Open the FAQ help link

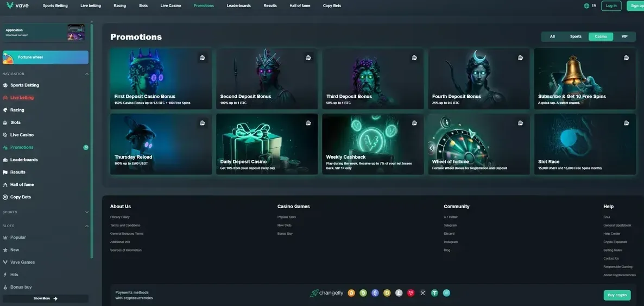point(607,217)
